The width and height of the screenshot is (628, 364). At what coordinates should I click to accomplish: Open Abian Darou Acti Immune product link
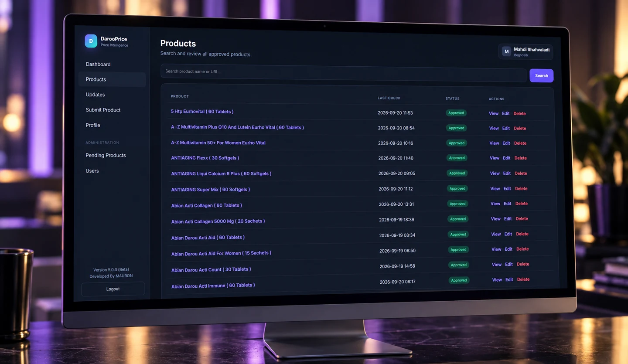[x=213, y=286]
